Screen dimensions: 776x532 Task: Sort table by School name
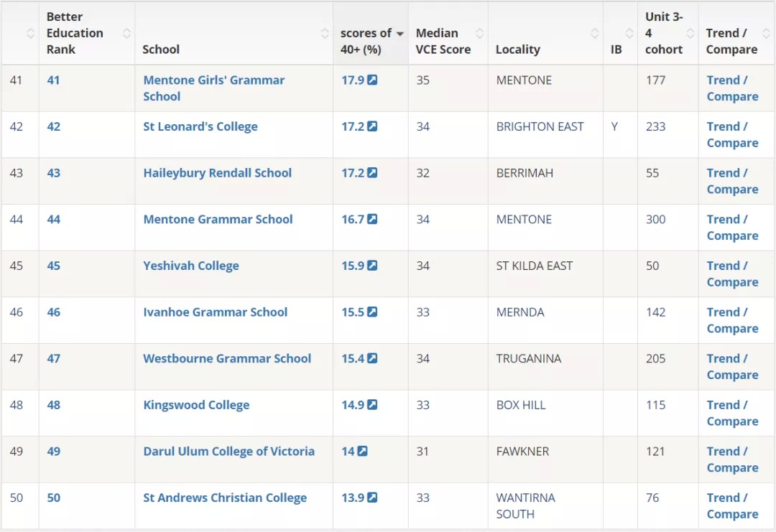[325, 33]
